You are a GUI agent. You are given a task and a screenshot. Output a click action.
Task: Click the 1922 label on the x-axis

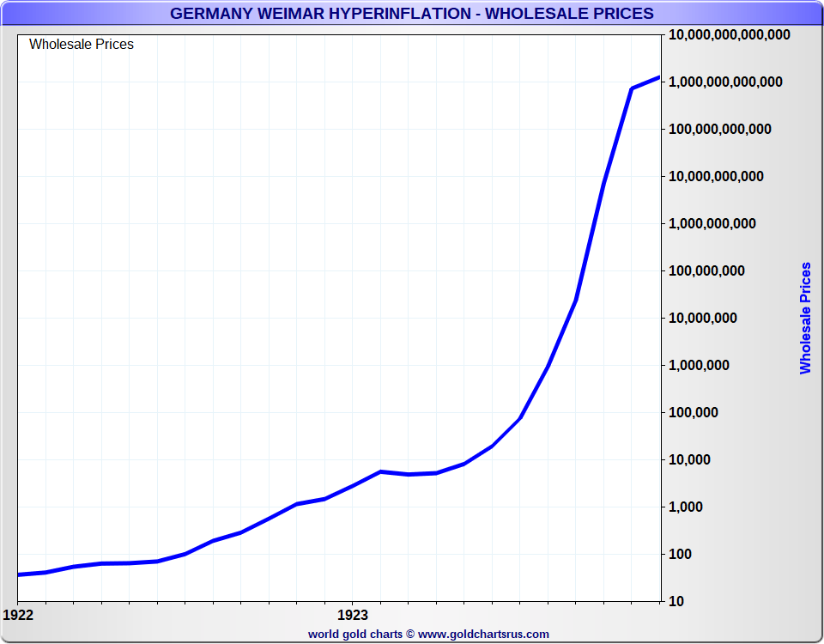(x=19, y=615)
